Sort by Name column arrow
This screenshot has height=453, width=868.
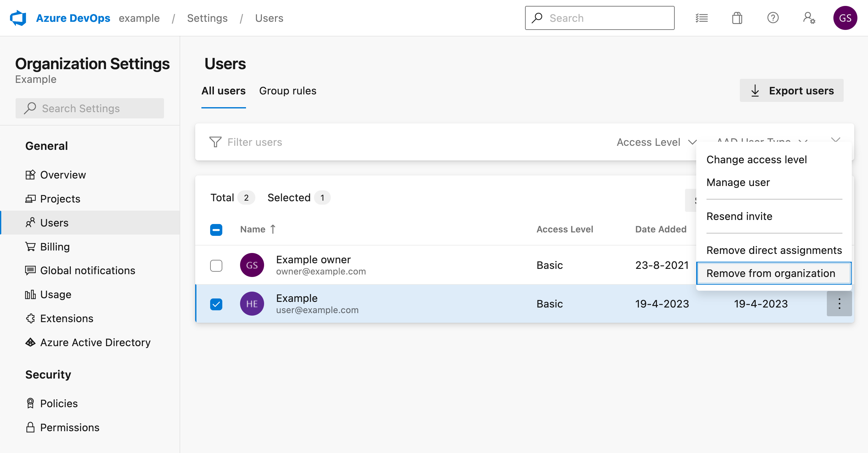[x=272, y=229]
